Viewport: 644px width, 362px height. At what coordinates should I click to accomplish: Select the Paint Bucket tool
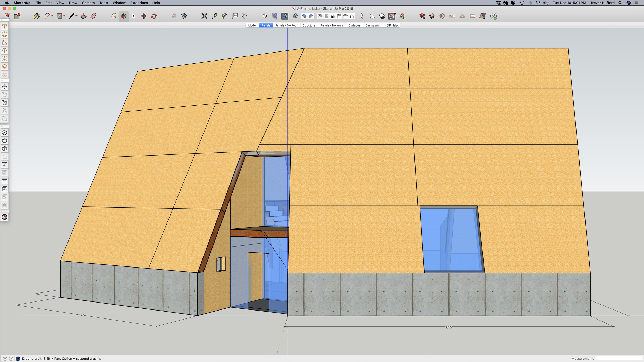(37, 16)
